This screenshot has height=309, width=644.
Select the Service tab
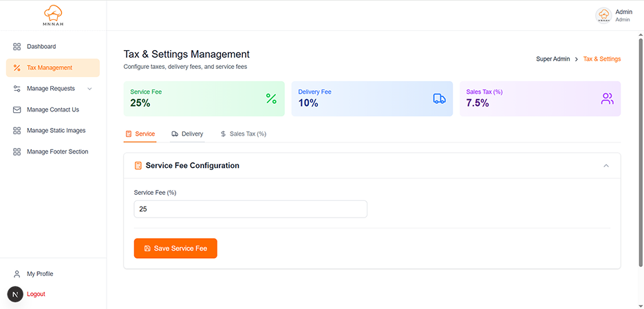click(x=140, y=134)
